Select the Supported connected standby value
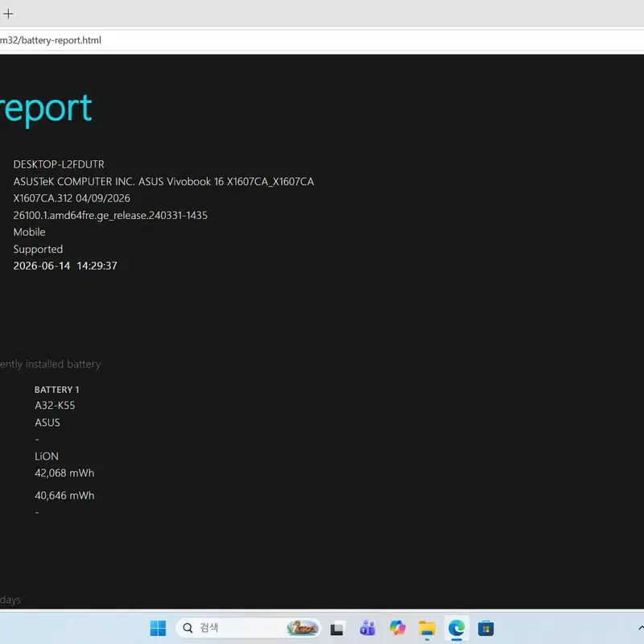Screen dimensions: 644x644 (38, 250)
